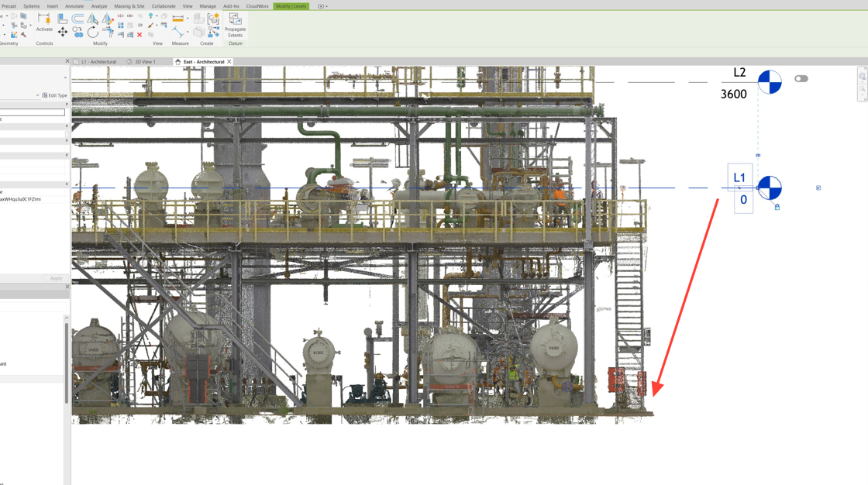The image size is (868, 485).
Task: Expand the chevron next to Edit Type
Action: 36,95
